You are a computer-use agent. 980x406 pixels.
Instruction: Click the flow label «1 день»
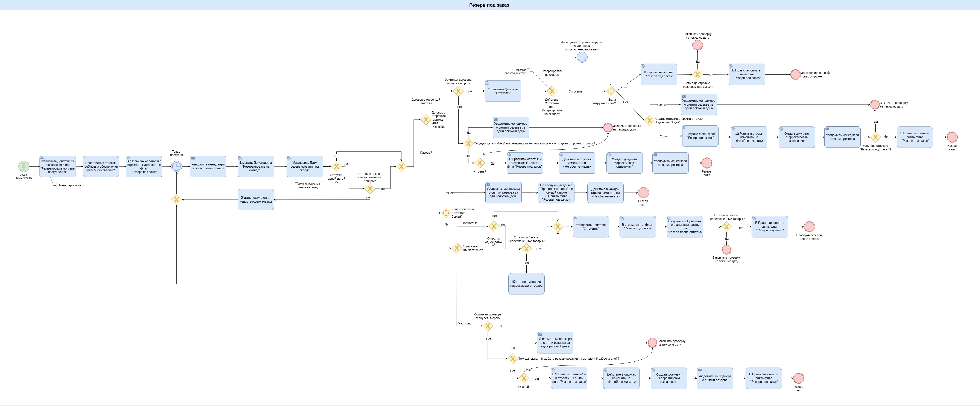[661, 105]
